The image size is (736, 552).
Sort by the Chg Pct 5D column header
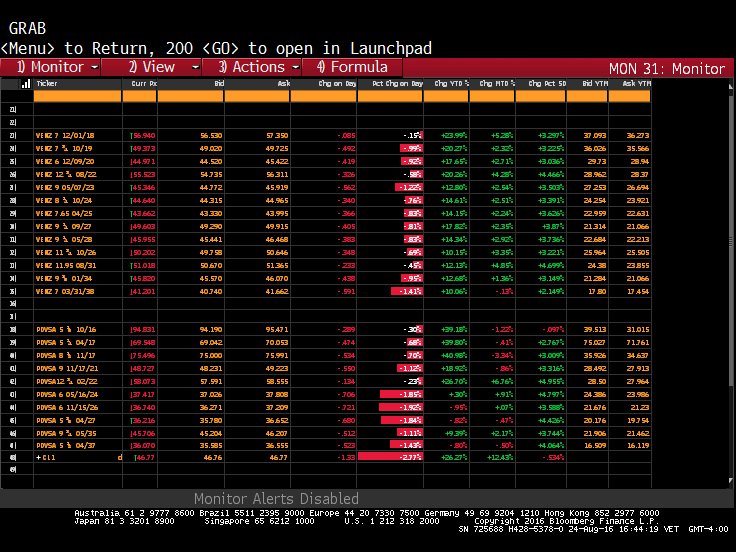(547, 84)
